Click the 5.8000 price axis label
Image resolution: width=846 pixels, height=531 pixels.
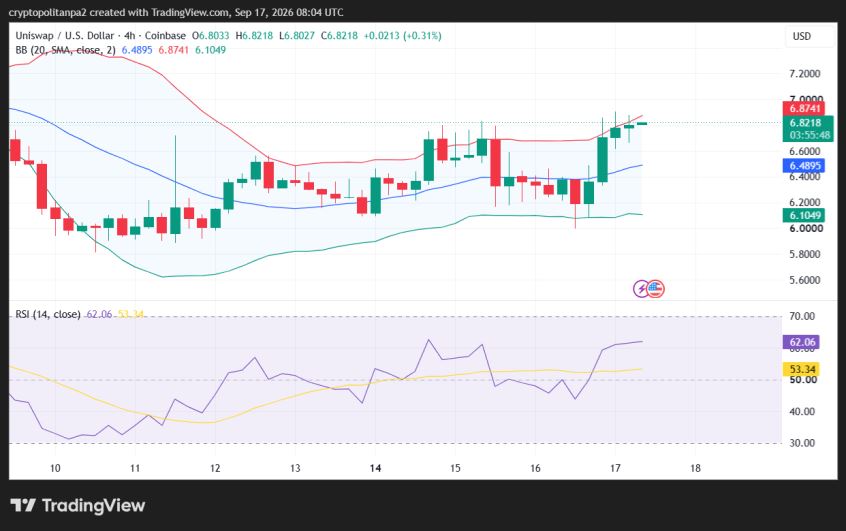[x=804, y=254]
